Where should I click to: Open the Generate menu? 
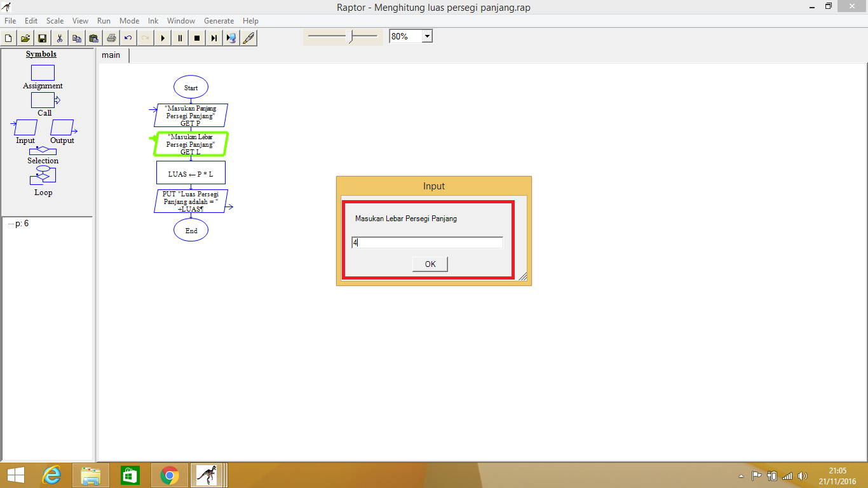click(x=219, y=20)
